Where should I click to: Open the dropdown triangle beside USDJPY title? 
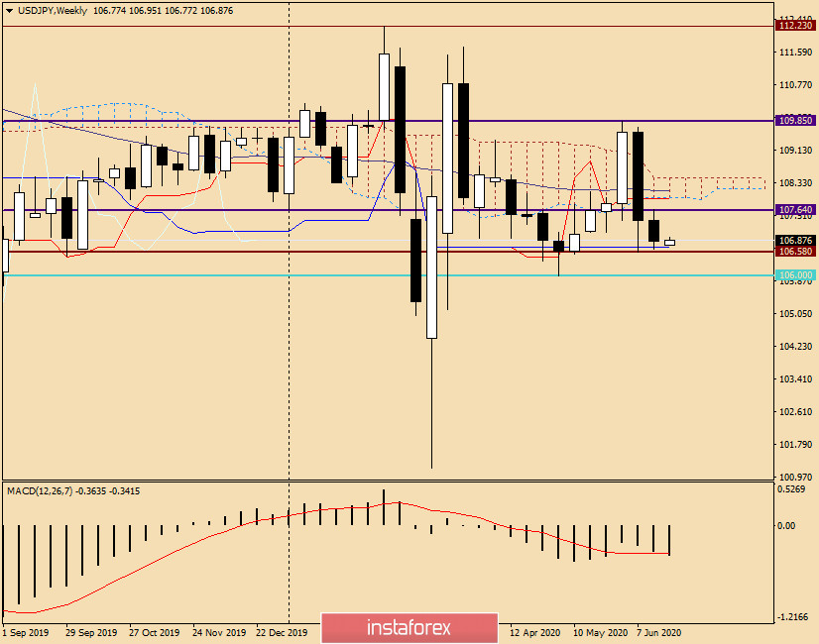point(9,9)
